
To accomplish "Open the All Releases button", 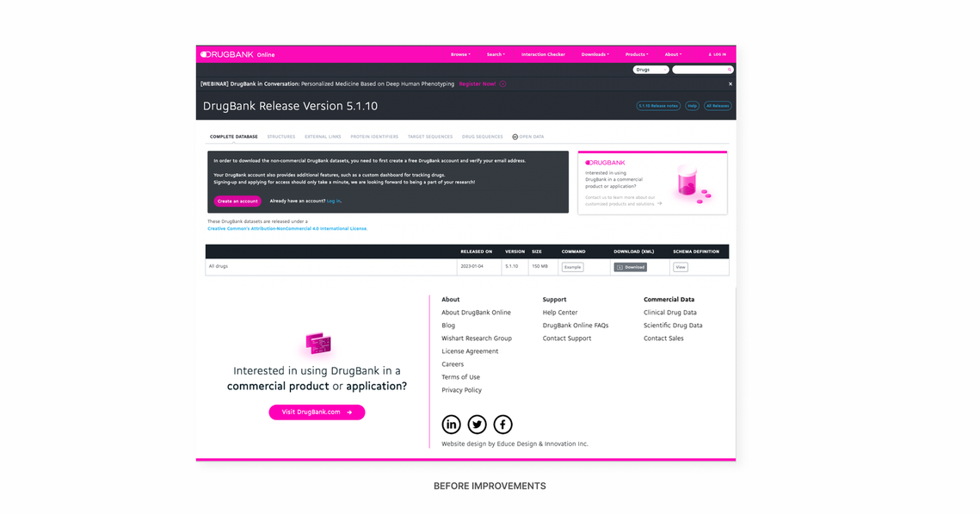I will (718, 106).
